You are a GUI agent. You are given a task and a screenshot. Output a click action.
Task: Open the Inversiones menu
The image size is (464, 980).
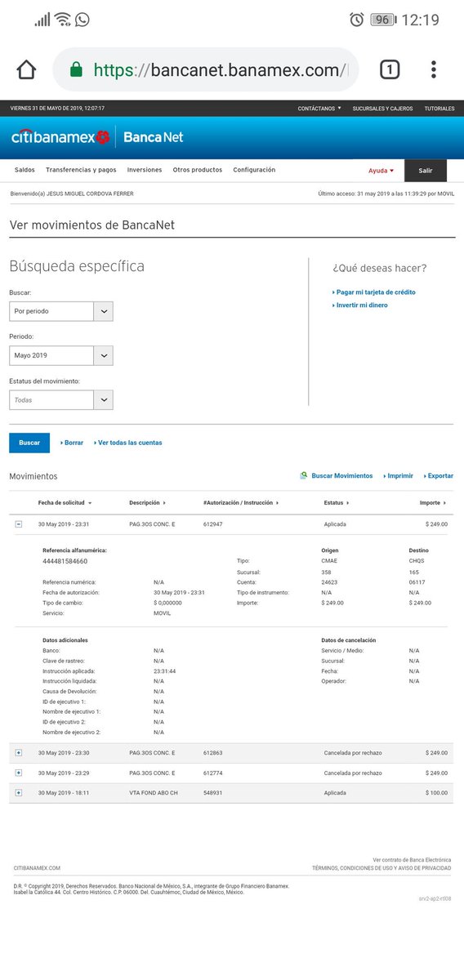tap(145, 170)
